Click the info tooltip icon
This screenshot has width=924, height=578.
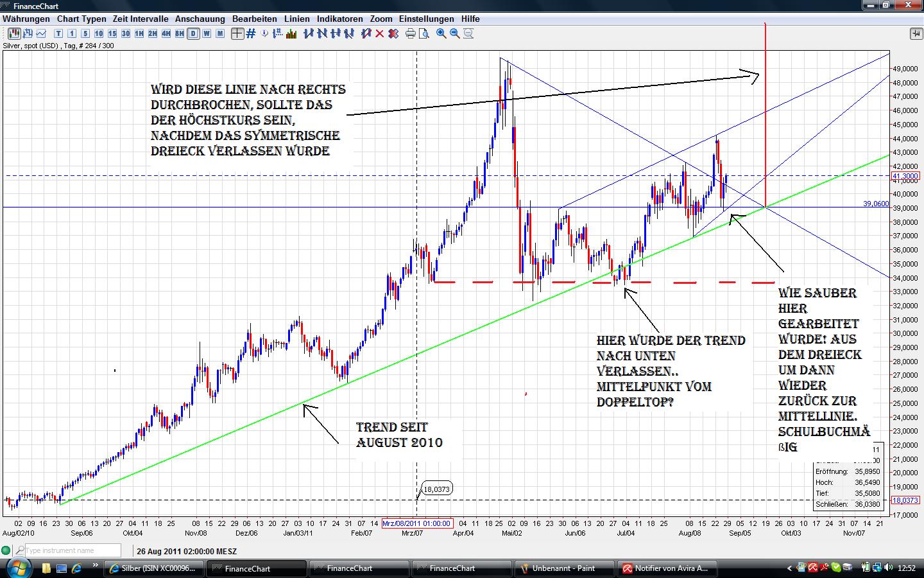tap(265, 33)
